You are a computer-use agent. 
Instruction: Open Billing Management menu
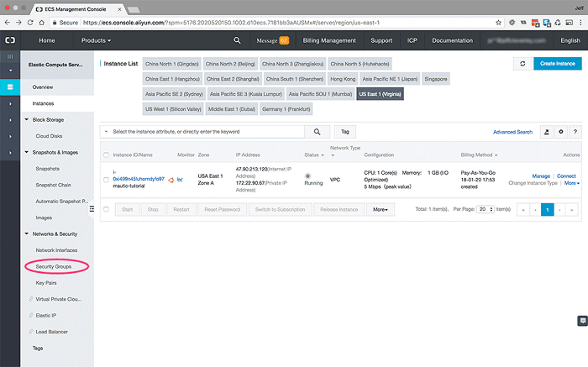click(x=329, y=40)
